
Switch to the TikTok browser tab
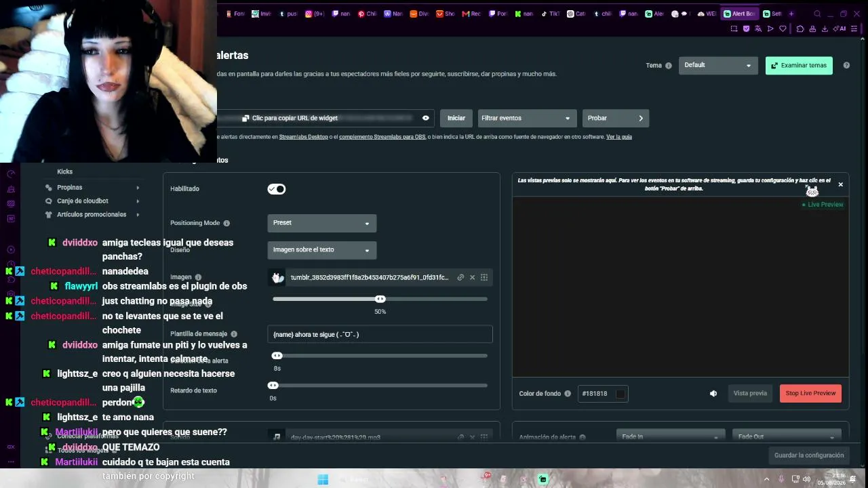click(551, 14)
